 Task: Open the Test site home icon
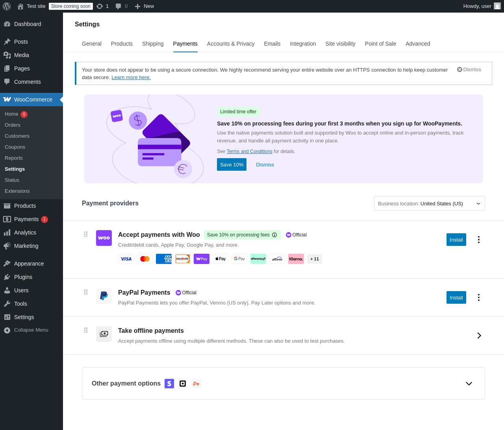click(x=20, y=6)
